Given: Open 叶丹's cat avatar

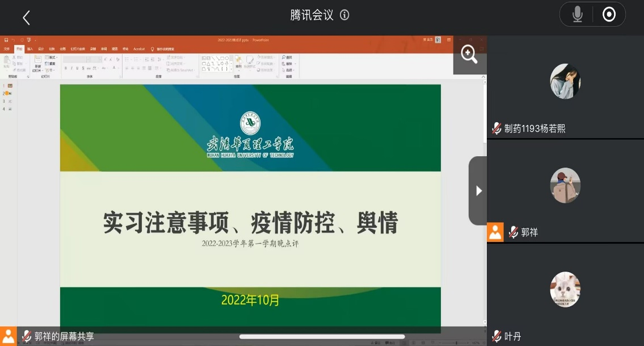Looking at the screenshot, I should pos(565,289).
